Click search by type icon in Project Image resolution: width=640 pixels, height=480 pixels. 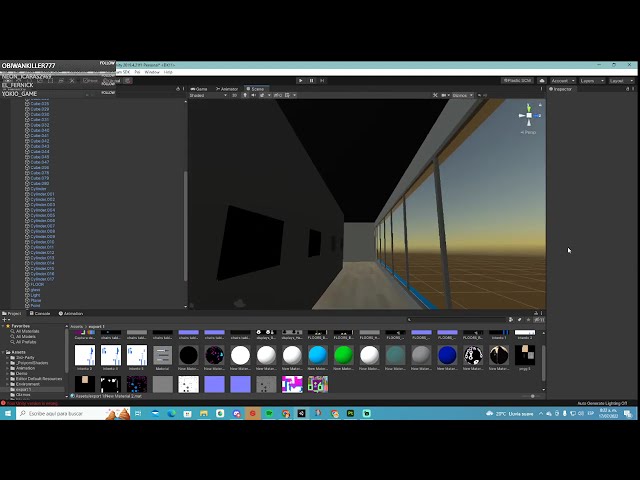(x=511, y=320)
